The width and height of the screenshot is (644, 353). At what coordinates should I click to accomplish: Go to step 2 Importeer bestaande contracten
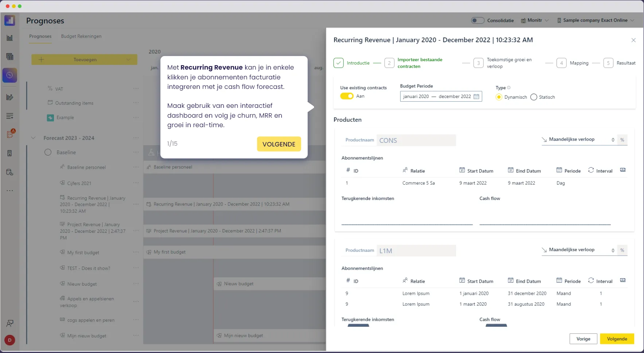coord(414,63)
